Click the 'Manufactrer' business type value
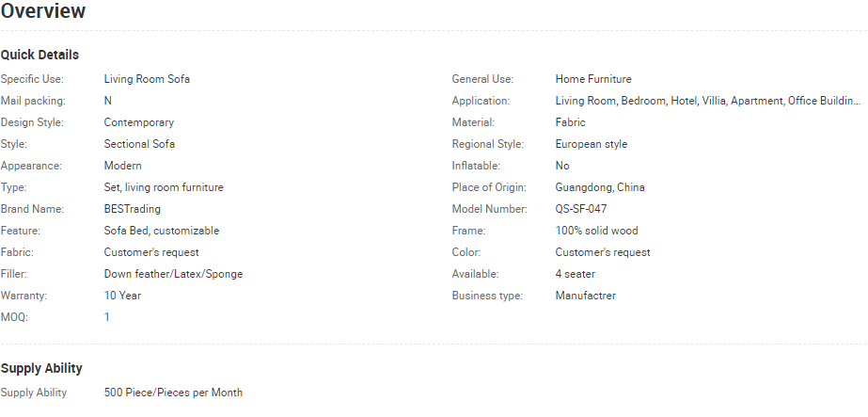Image resolution: width=868 pixels, height=417 pixels. pyautogui.click(x=586, y=296)
